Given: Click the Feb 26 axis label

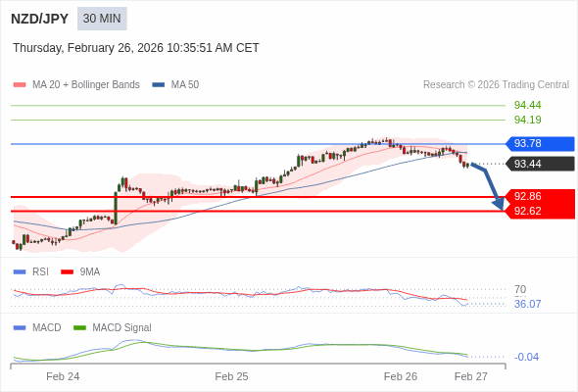Looking at the screenshot, I should tap(401, 376).
